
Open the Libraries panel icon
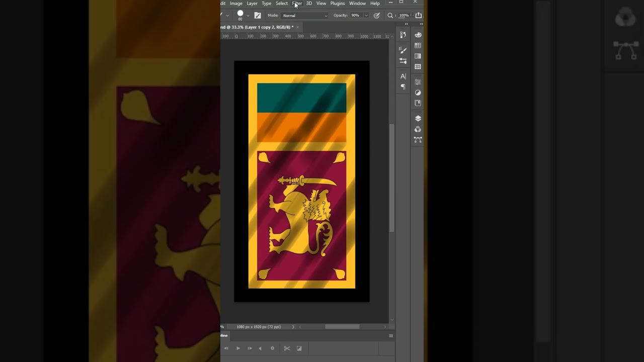(418, 103)
